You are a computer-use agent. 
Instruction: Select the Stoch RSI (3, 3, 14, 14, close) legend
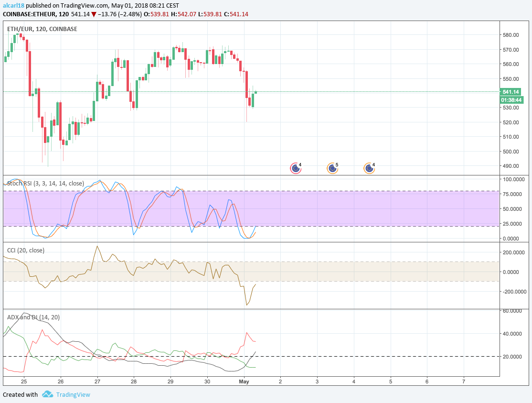[45, 184]
